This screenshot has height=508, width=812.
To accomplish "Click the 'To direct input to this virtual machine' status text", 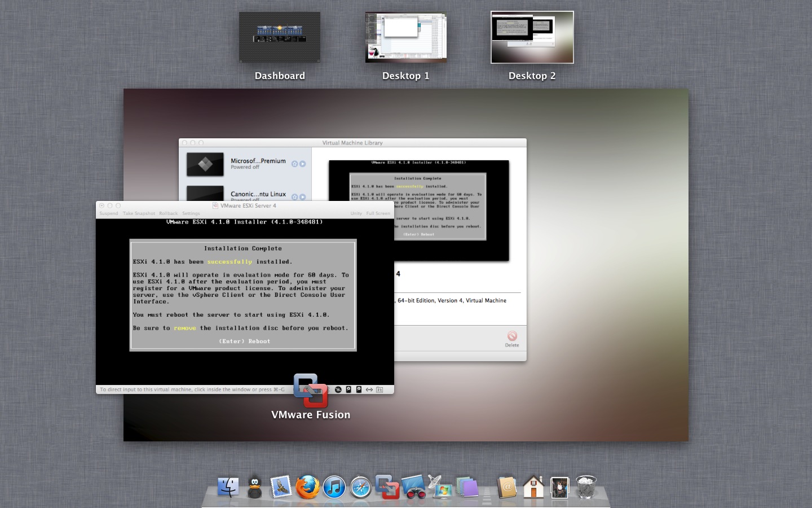I will [192, 389].
